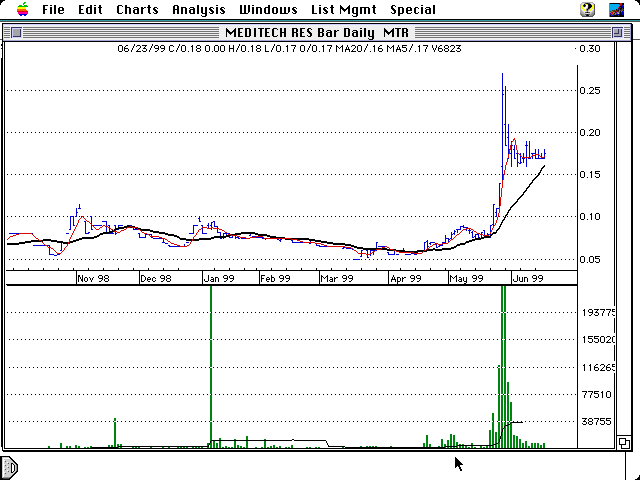Click the 38755 volume axis label
The height and width of the screenshot is (480, 640).
click(x=597, y=421)
